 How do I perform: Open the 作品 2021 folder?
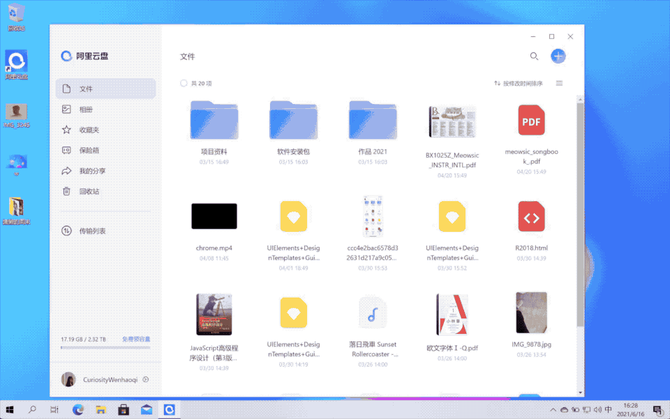point(373,121)
